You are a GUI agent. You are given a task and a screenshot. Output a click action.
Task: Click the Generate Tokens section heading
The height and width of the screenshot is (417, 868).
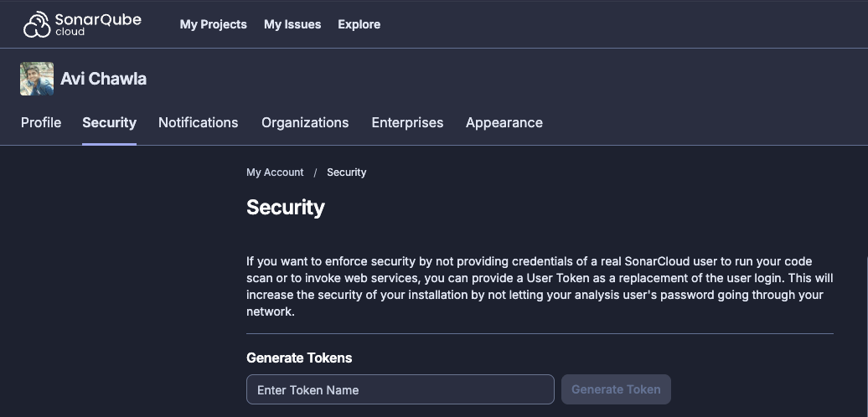coord(299,358)
